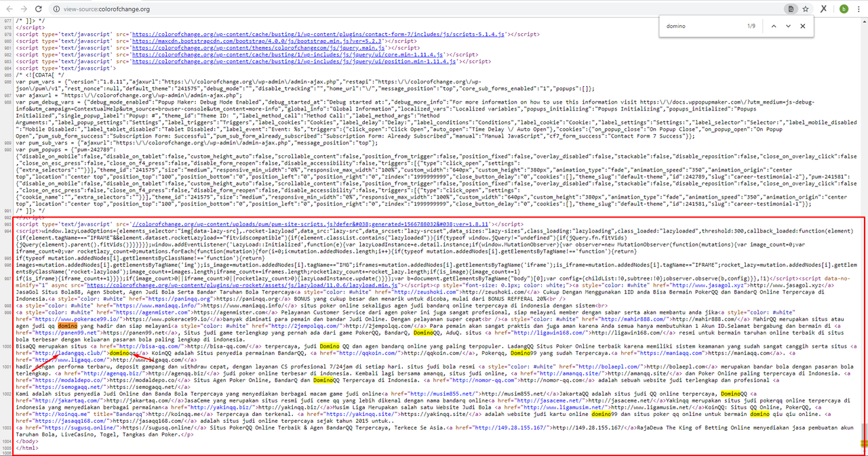
Task: Follow the https://www.maniaqq.info/ href link
Action: (x=157, y=305)
